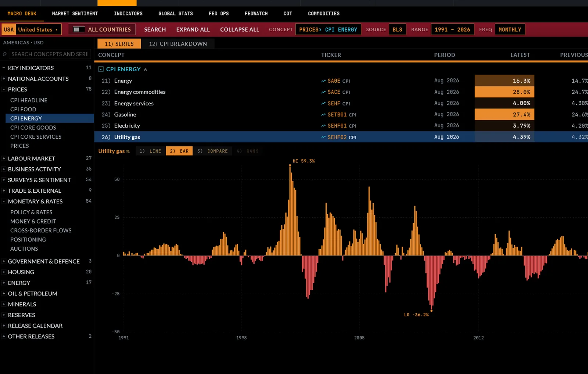Expand Trade & External section
Screen dimensions: 588x374
coord(4,190)
